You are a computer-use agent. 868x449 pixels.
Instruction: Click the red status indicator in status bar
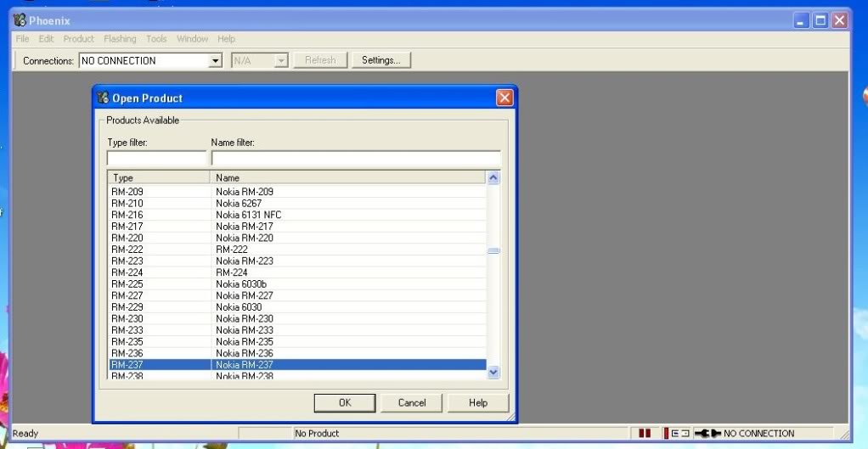point(645,434)
